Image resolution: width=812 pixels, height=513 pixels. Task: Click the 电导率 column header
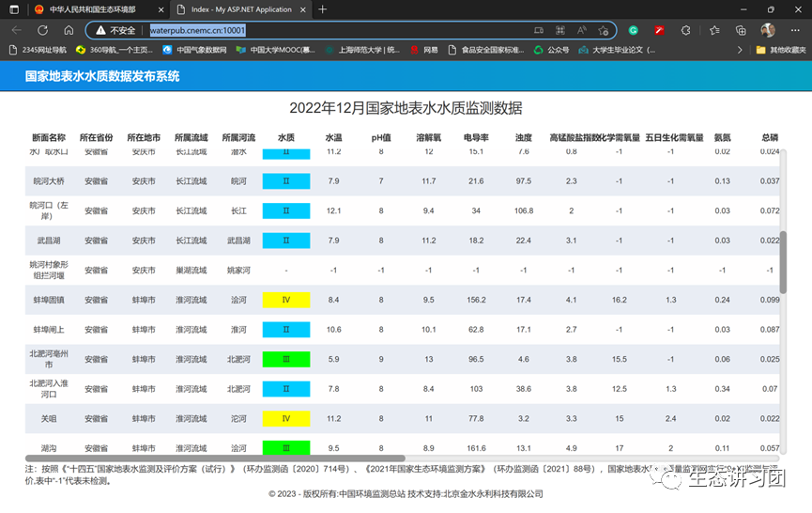(x=476, y=137)
